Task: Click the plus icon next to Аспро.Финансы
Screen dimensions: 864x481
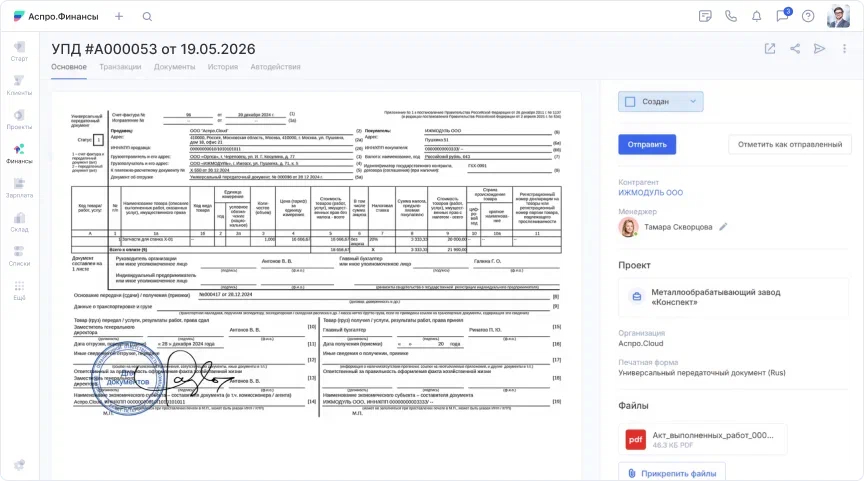Action: tap(119, 17)
